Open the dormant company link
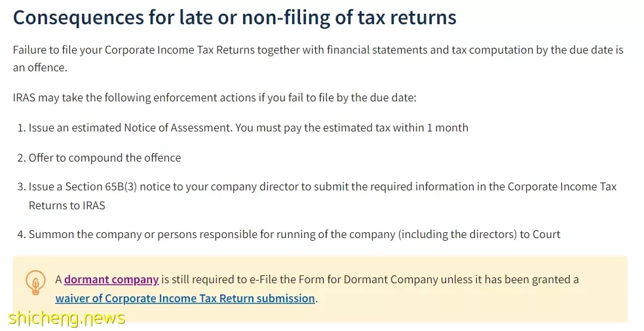The width and height of the screenshot is (644, 331). (x=111, y=280)
